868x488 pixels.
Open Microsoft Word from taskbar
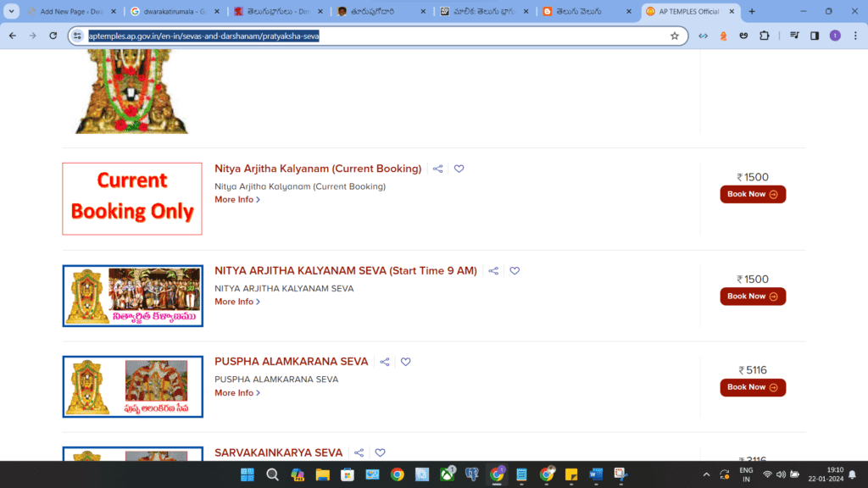coord(596,474)
